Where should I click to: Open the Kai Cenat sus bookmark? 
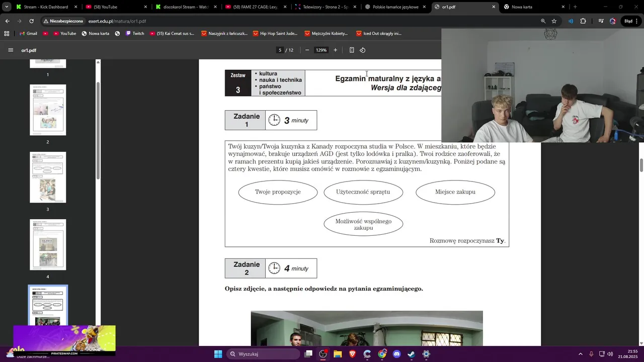coord(172,34)
